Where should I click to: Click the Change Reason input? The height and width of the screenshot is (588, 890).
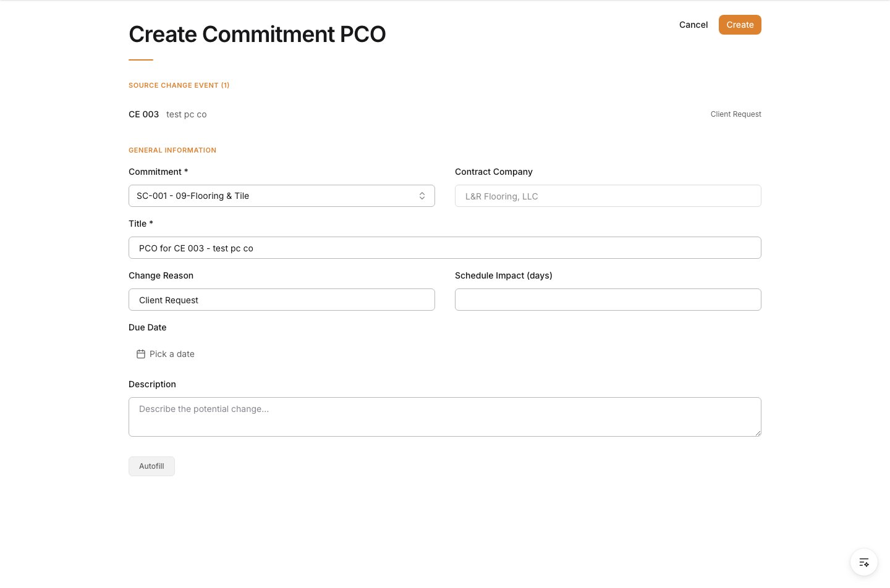pyautogui.click(x=282, y=300)
